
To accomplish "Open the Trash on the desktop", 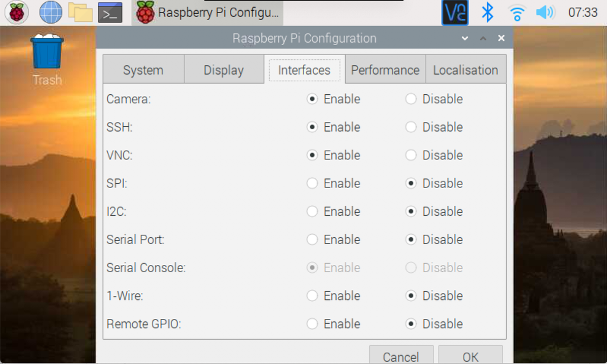I will [x=47, y=53].
